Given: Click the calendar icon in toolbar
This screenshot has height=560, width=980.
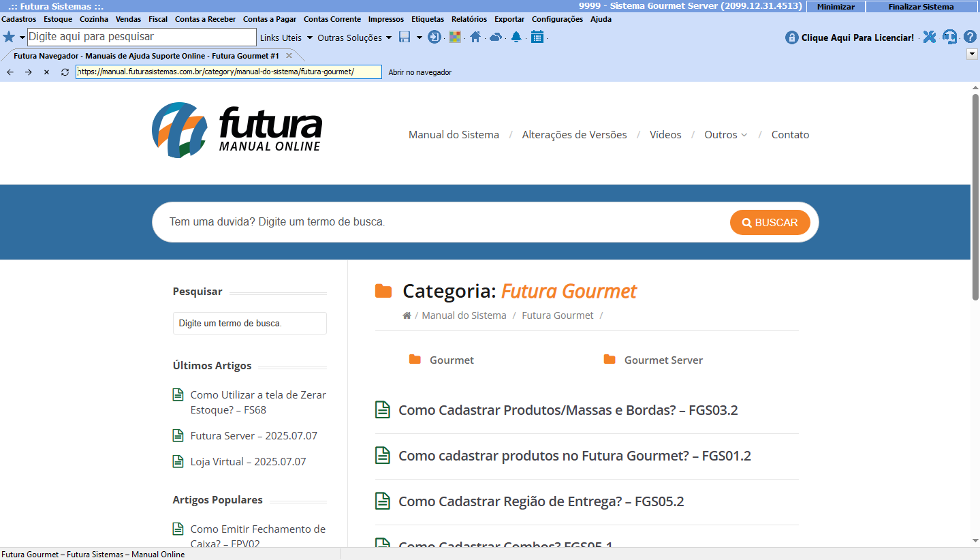Looking at the screenshot, I should tap(537, 37).
